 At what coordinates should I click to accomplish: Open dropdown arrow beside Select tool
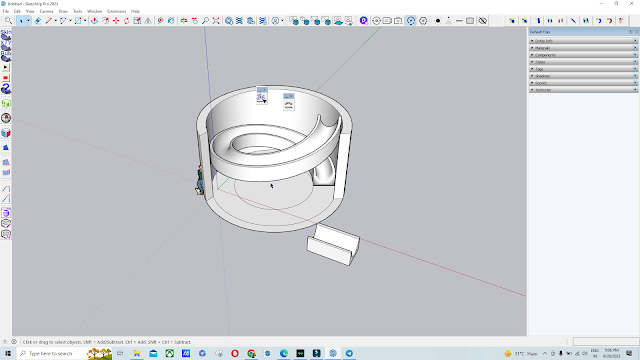28,20
